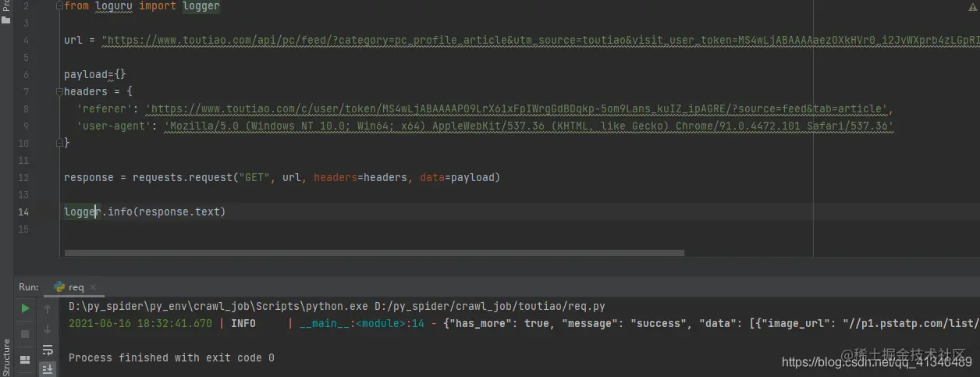This screenshot has height=377, width=980.
Task: Collapse the headers dictionary fold marker
Action: pos(60,91)
